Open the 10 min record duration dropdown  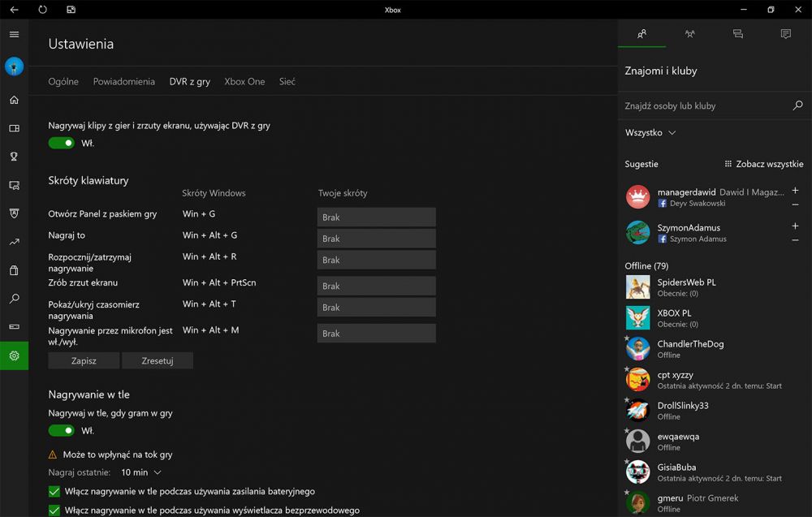[x=140, y=472]
